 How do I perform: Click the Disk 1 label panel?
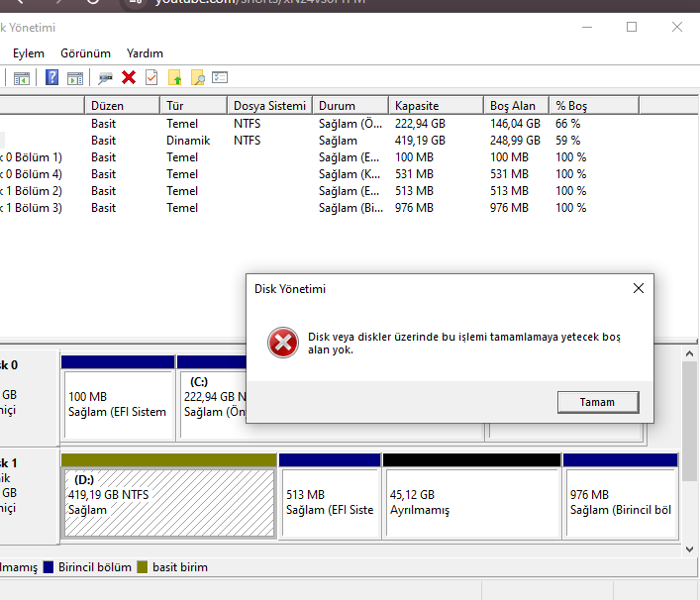point(29,496)
